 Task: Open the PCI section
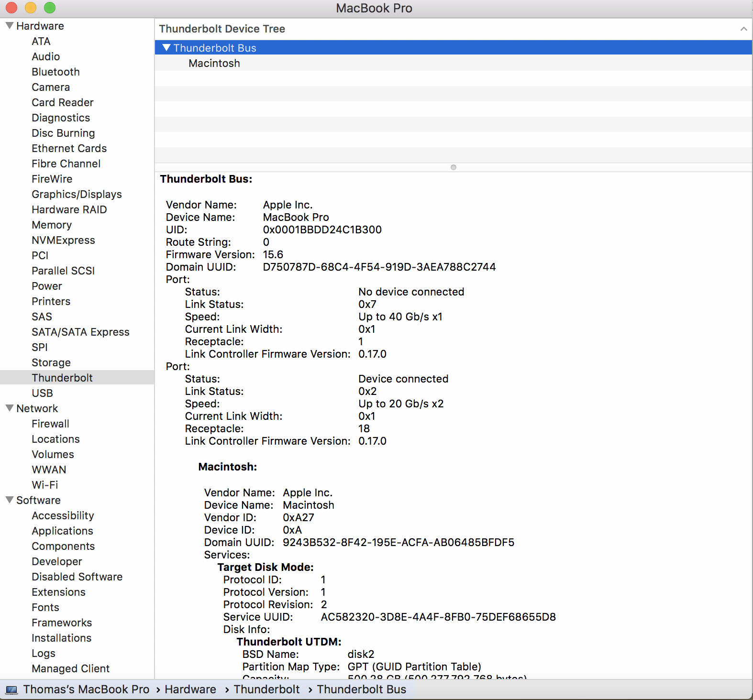(40, 255)
